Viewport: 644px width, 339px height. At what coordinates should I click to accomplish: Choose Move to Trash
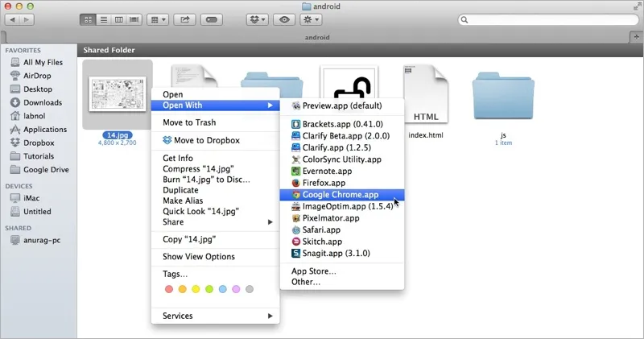(x=215, y=122)
